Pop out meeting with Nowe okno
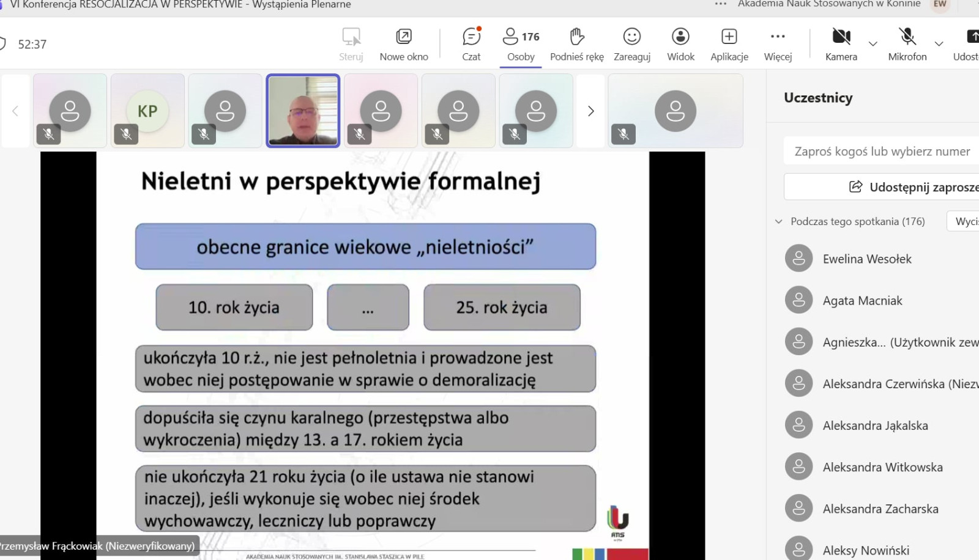979x560 pixels. coord(404,44)
